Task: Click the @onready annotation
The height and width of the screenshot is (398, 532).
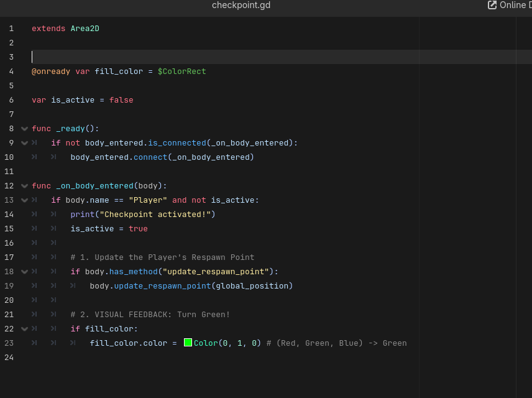Action: pyautogui.click(x=51, y=72)
